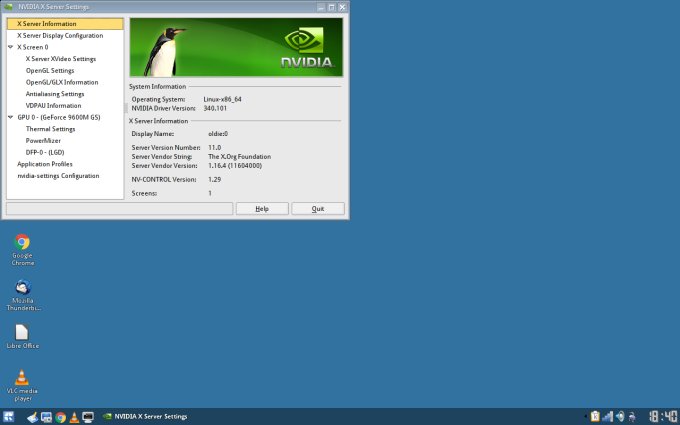Expand the hidden tray icons arrow
Viewport: 680px width, 425px height.
pyautogui.click(x=585, y=417)
